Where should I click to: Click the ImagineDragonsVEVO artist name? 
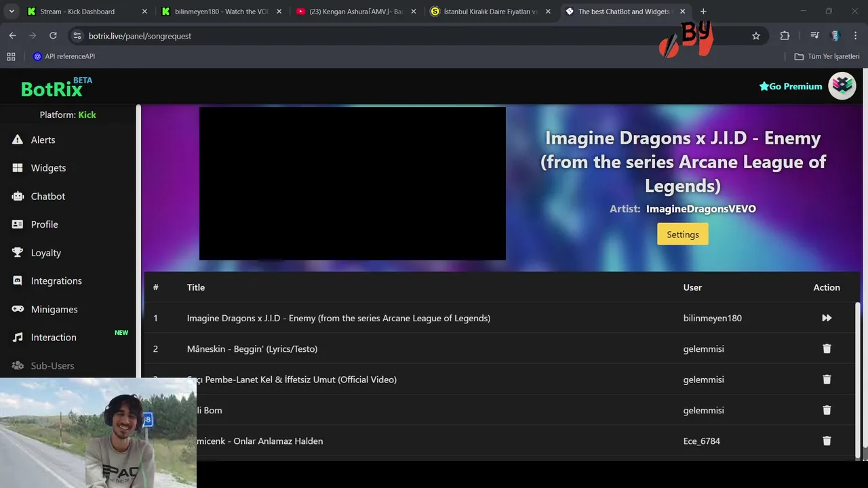click(x=701, y=209)
